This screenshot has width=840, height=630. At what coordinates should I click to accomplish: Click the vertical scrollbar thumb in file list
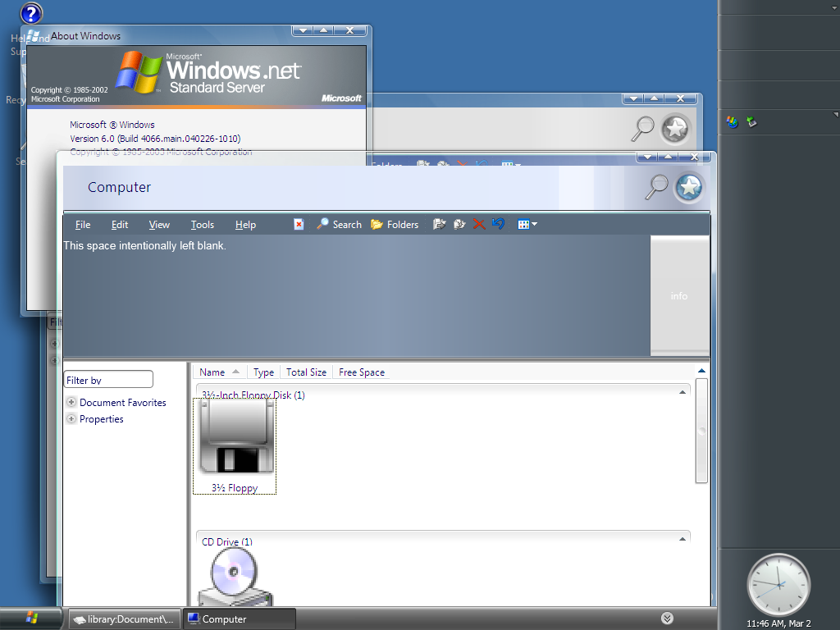pyautogui.click(x=701, y=431)
